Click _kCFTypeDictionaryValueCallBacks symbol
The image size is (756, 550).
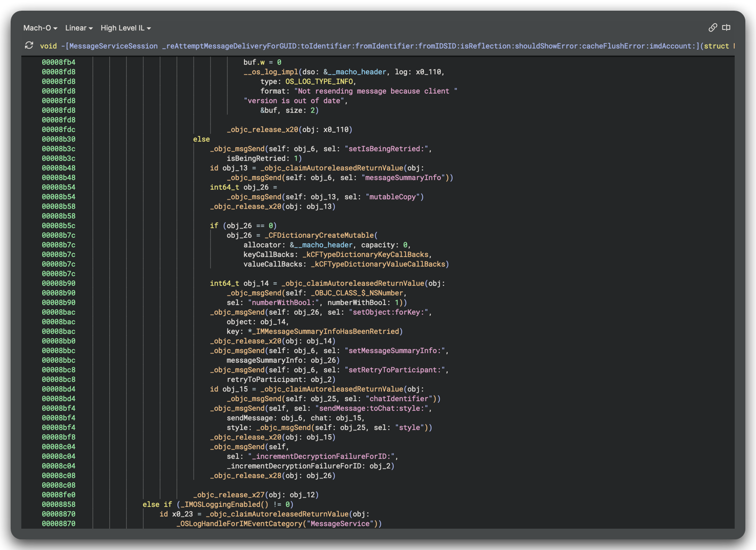point(378,264)
